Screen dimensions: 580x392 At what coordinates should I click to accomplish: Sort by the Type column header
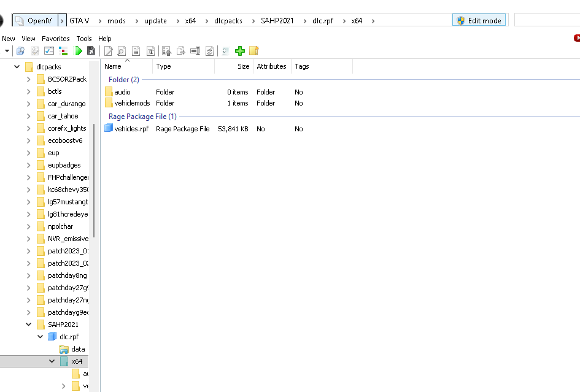pyautogui.click(x=184, y=66)
